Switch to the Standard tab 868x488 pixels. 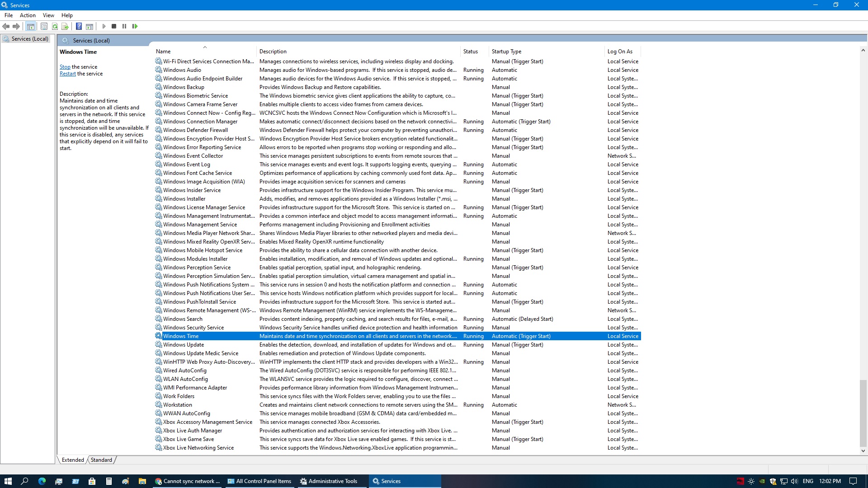tap(101, 460)
